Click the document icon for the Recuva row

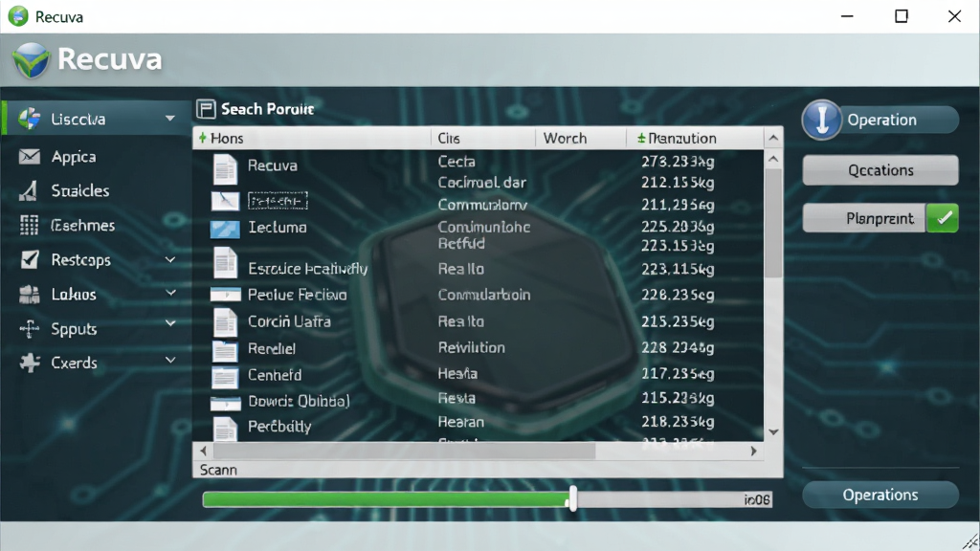[225, 168]
